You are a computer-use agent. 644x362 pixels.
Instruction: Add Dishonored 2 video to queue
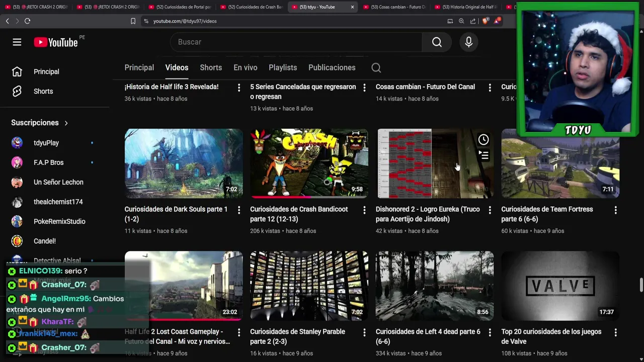(484, 155)
